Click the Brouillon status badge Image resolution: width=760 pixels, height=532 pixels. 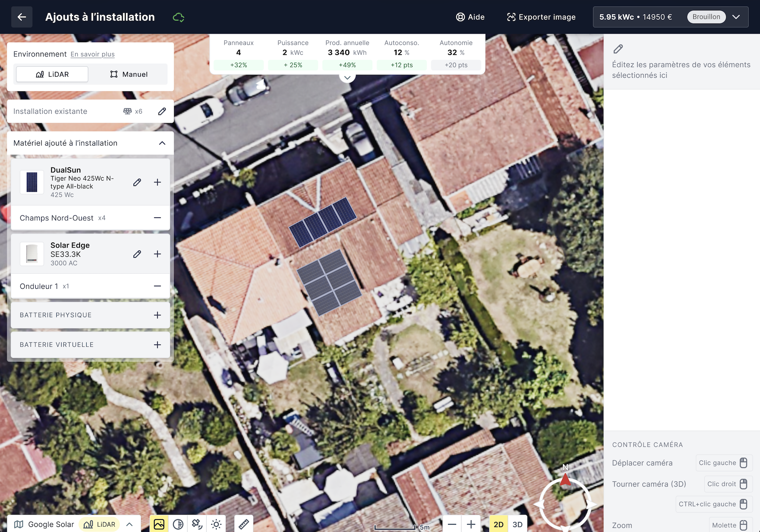tap(706, 17)
